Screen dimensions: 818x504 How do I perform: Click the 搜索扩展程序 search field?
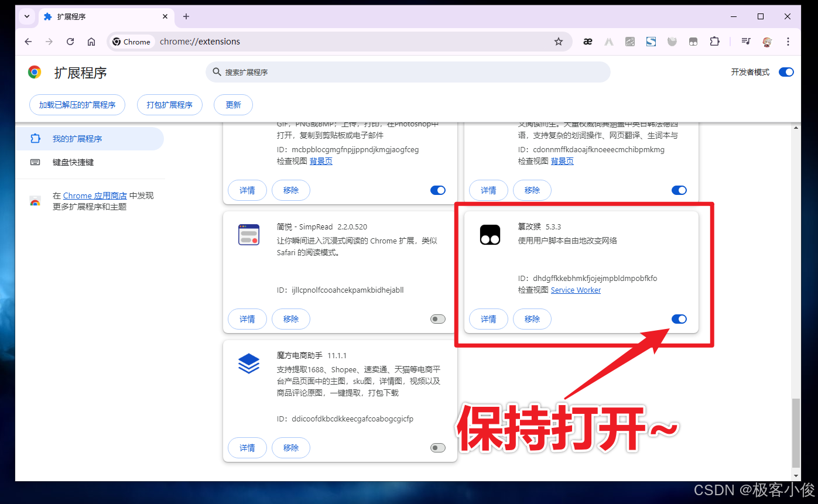(x=408, y=72)
